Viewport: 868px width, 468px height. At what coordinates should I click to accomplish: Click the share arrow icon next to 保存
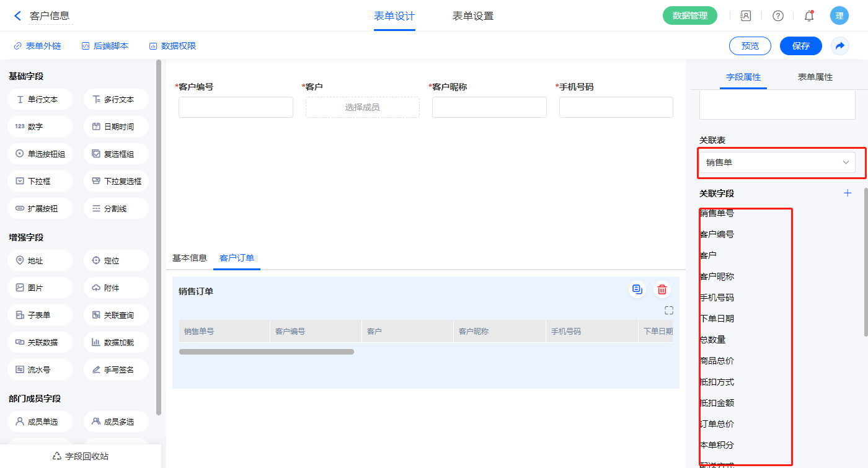point(839,46)
